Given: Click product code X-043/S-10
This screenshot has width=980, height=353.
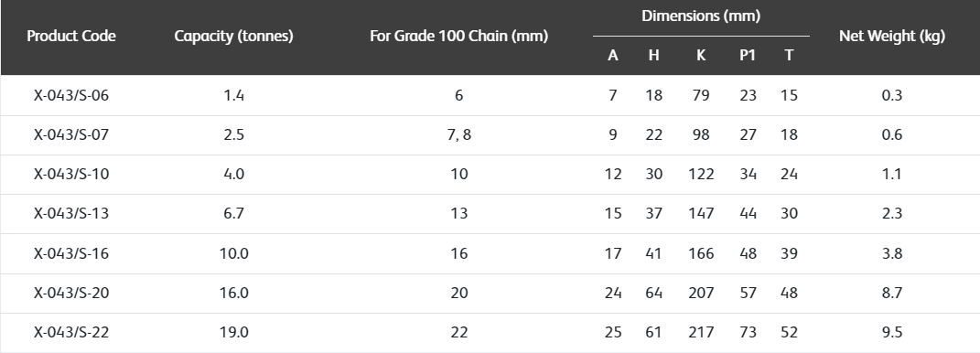Looking at the screenshot, I should (x=71, y=175).
